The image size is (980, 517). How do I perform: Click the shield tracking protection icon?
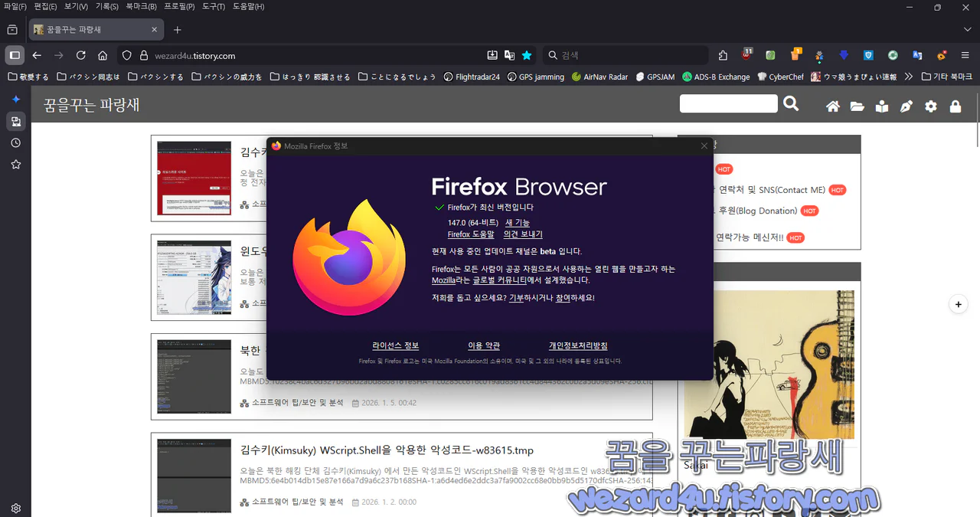[x=128, y=55]
